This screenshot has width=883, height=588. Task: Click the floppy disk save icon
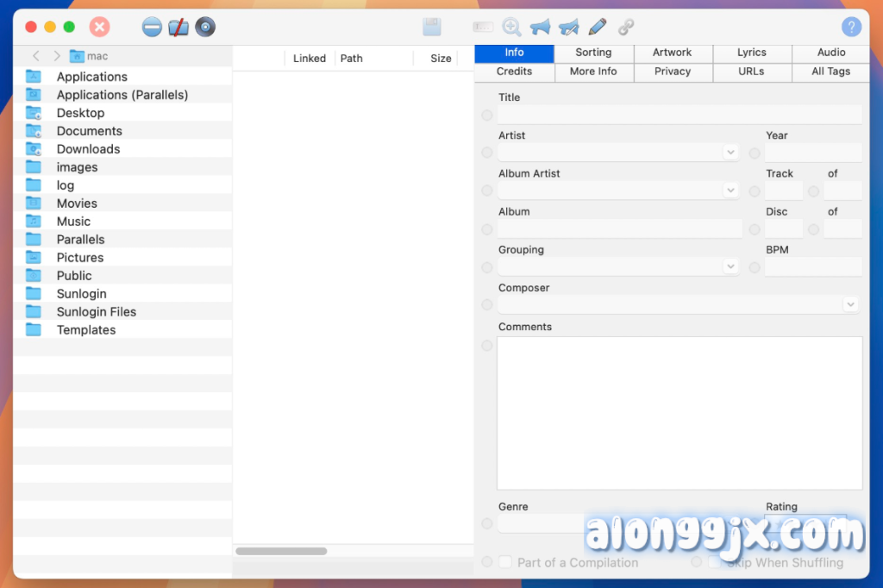click(432, 28)
